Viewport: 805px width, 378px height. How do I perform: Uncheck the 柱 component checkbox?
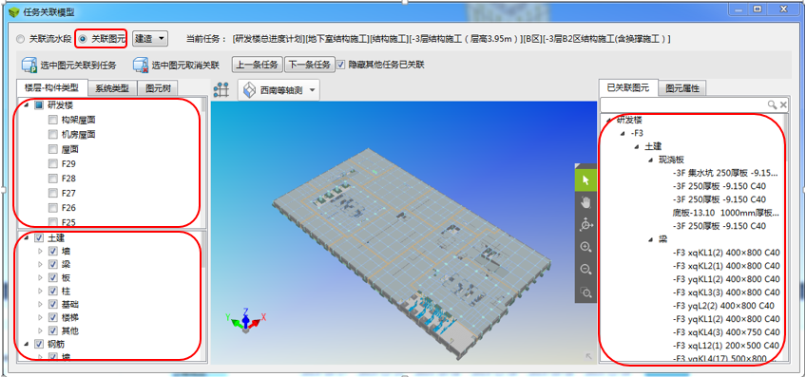pos(52,291)
